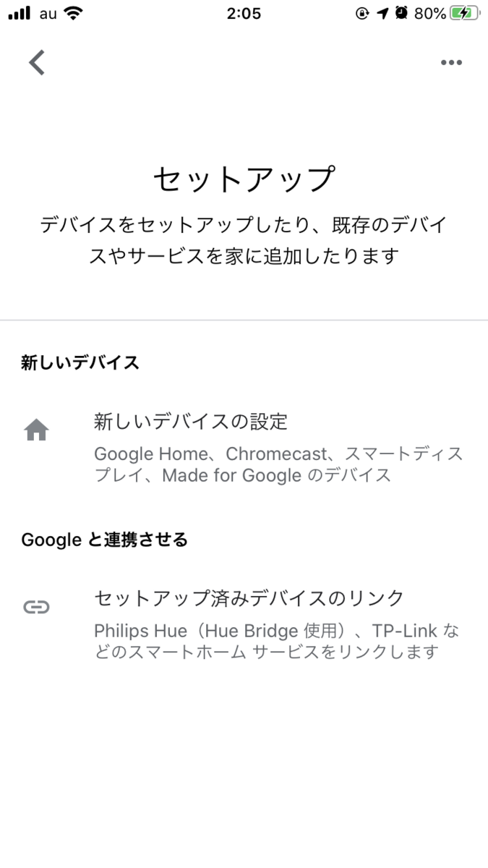
Task: Tap the back chevron at top left
Action: 36,62
